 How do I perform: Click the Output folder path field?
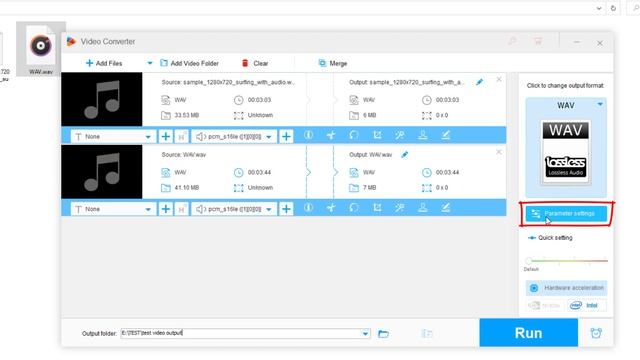[241, 333]
